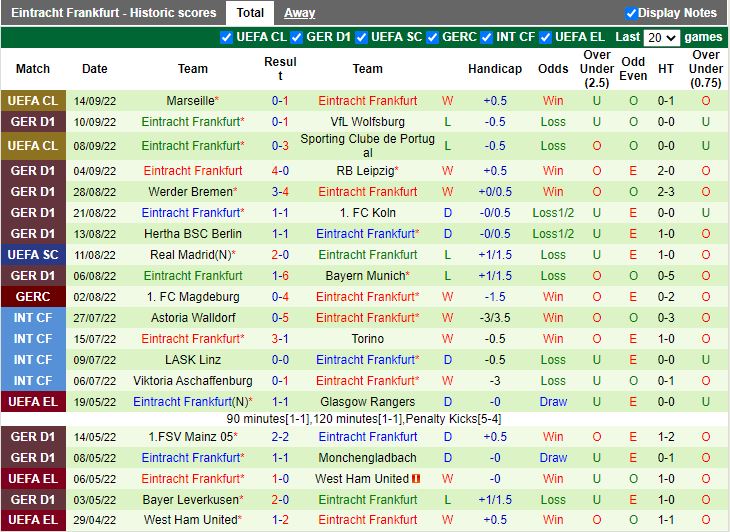This screenshot has height=532, width=730.
Task: Click UEFA EL badge for 19/05/22 match
Action: click(x=33, y=402)
